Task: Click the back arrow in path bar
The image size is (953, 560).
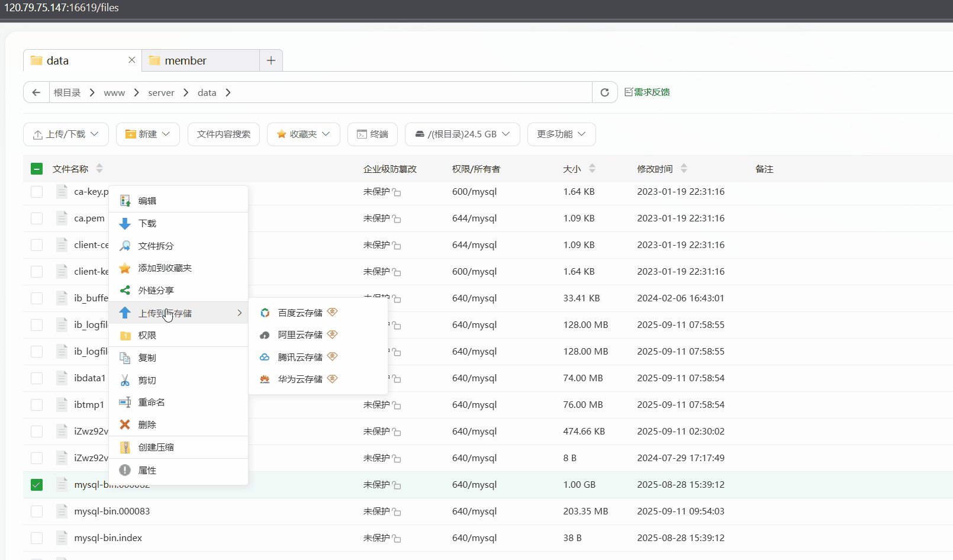Action: 36,92
